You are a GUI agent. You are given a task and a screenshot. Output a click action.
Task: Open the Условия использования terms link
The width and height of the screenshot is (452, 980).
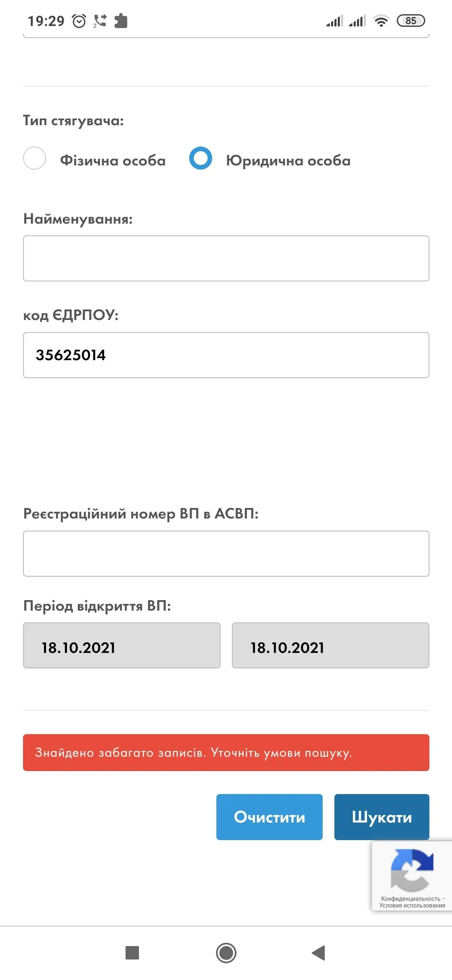412,905
